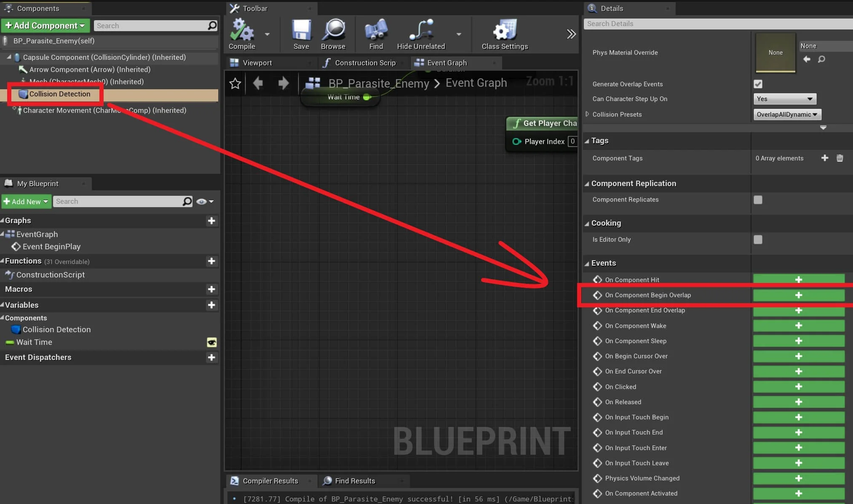Add a new variable with the plus button

pyautogui.click(x=211, y=305)
